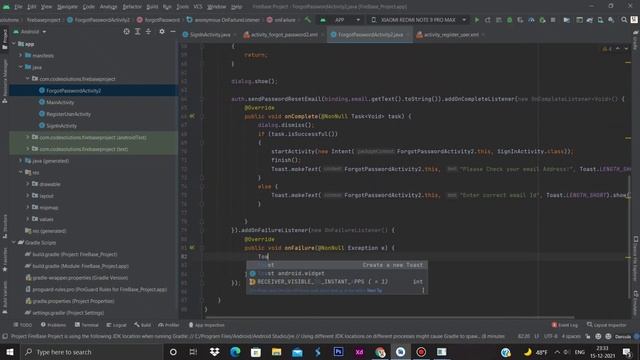The image size is (640, 360).
Task: Click the Apply Changes and Restart Activity icon
Action: (x=488, y=20)
